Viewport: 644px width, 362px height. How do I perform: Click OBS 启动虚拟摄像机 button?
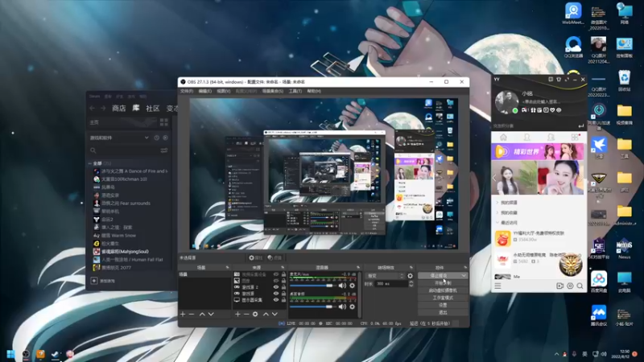click(x=443, y=290)
